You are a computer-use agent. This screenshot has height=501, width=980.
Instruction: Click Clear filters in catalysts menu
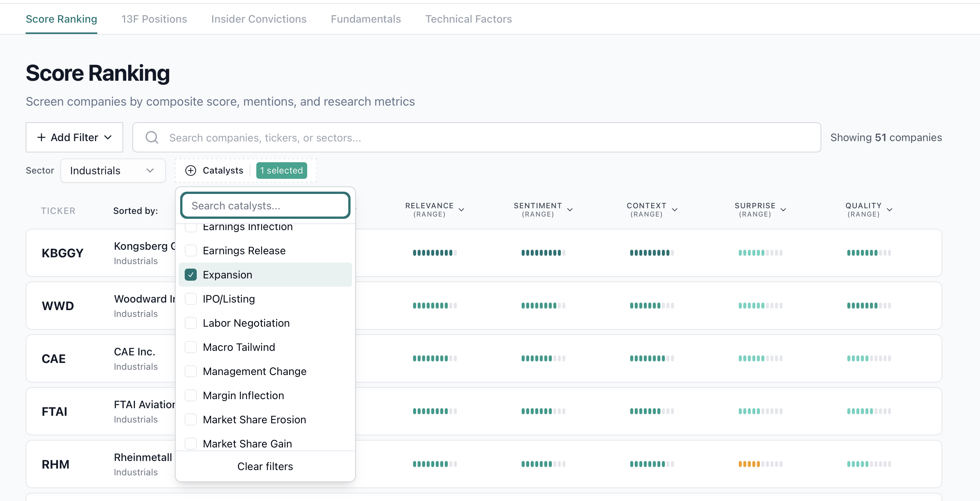[x=265, y=466]
